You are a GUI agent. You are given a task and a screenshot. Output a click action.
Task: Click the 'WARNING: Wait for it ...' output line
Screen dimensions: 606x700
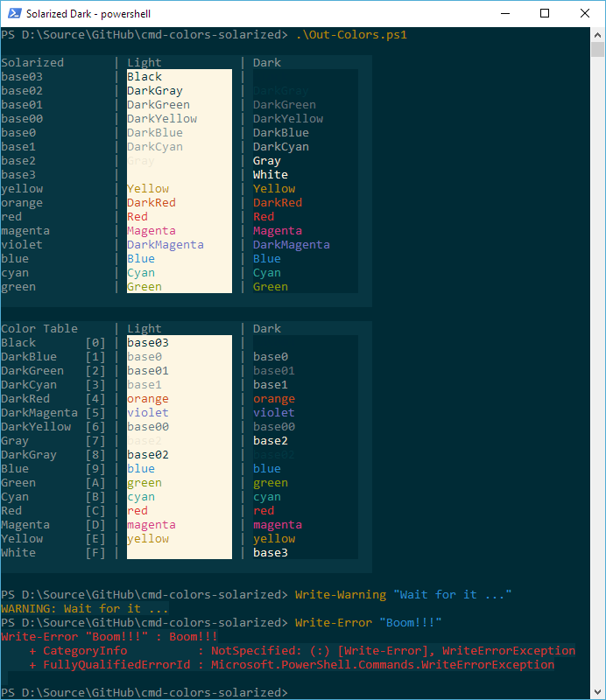click(85, 609)
